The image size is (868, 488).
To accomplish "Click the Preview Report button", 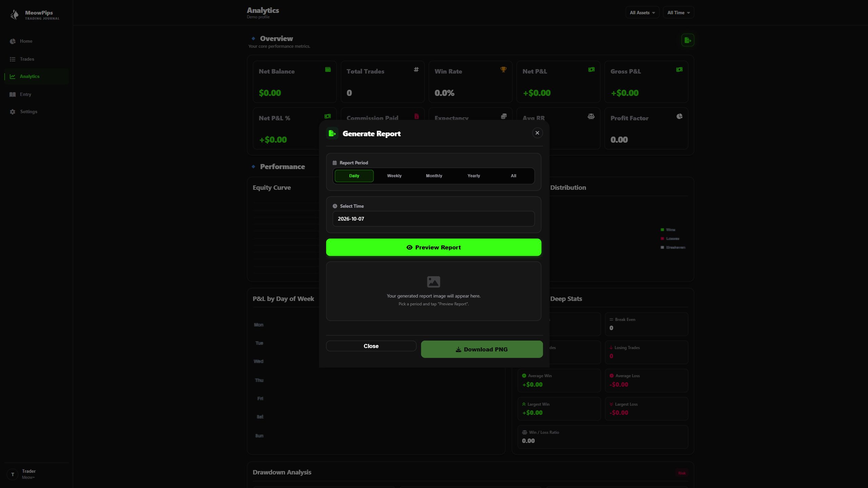I will pyautogui.click(x=434, y=247).
